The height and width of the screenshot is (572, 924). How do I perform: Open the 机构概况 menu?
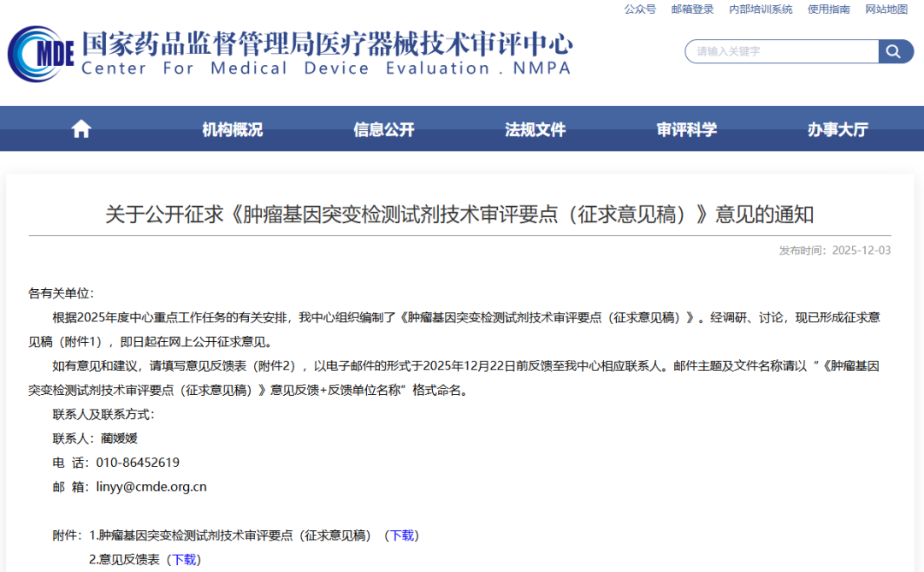[x=231, y=128]
